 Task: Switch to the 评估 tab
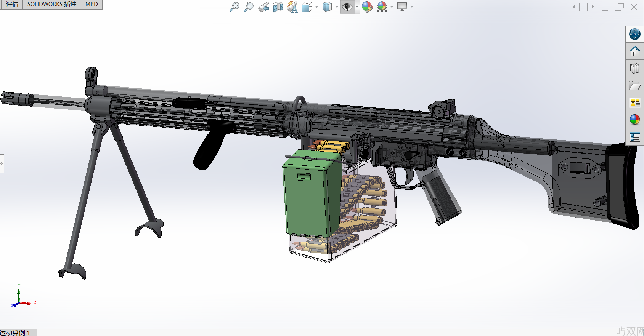point(12,4)
